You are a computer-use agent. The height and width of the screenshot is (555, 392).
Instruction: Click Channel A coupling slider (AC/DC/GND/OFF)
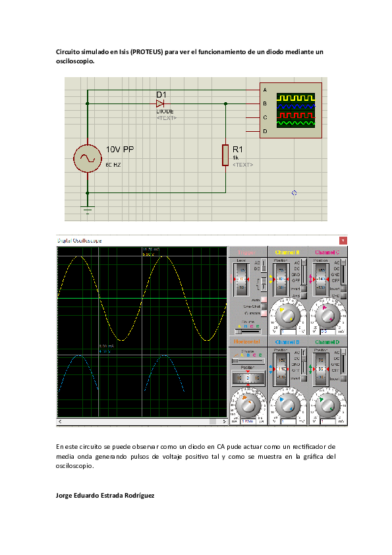tap(304, 272)
